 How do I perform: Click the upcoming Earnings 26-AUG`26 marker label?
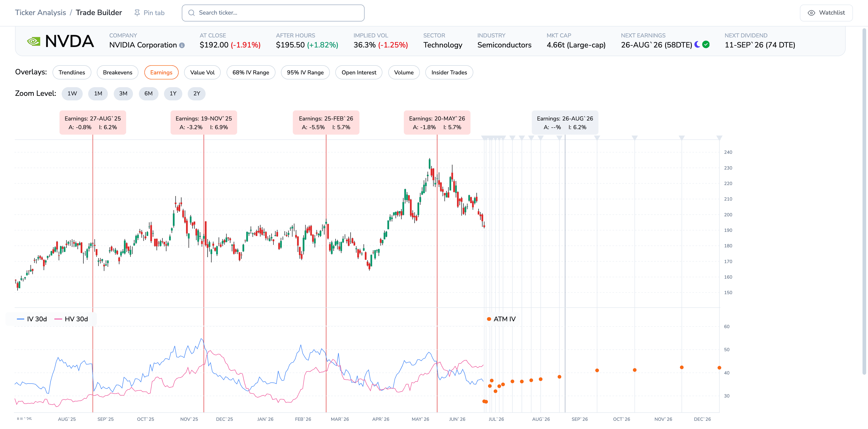tap(565, 123)
